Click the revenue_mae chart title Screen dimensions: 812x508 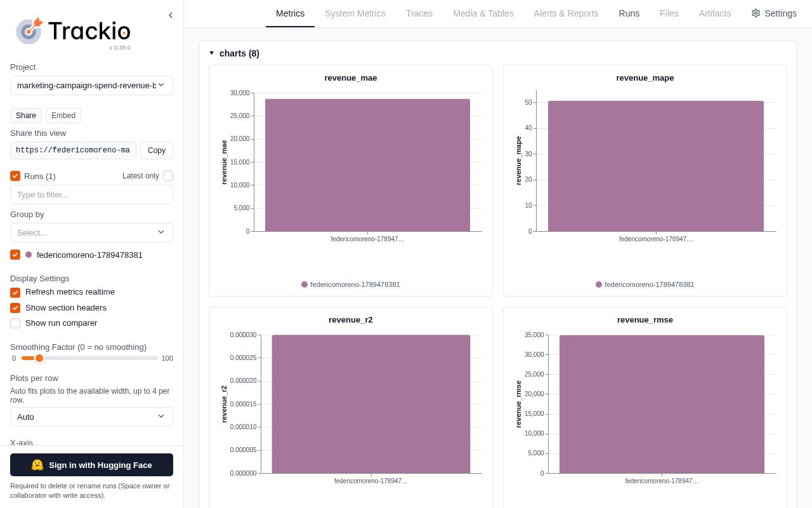coord(351,78)
